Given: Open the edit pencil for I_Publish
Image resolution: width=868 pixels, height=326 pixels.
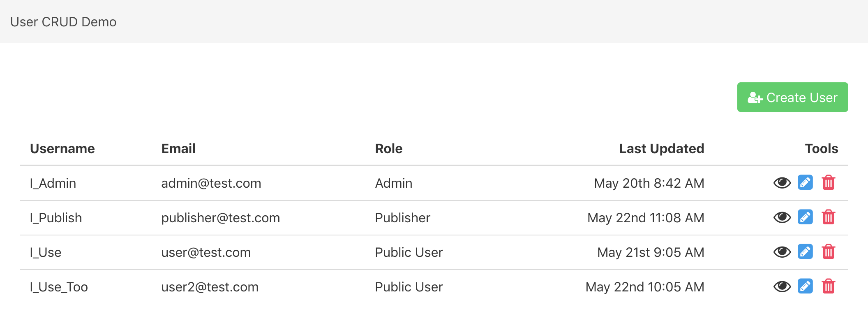Looking at the screenshot, I should click(805, 217).
